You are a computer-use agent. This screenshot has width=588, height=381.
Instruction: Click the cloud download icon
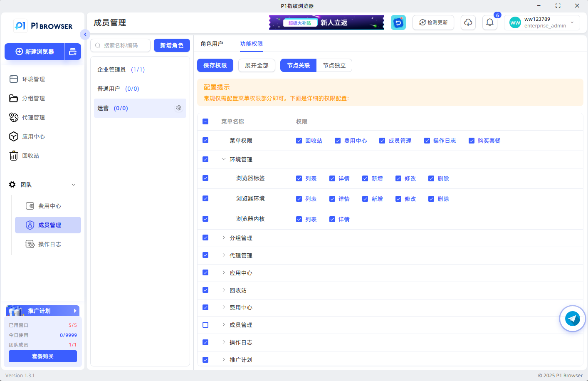(x=468, y=22)
